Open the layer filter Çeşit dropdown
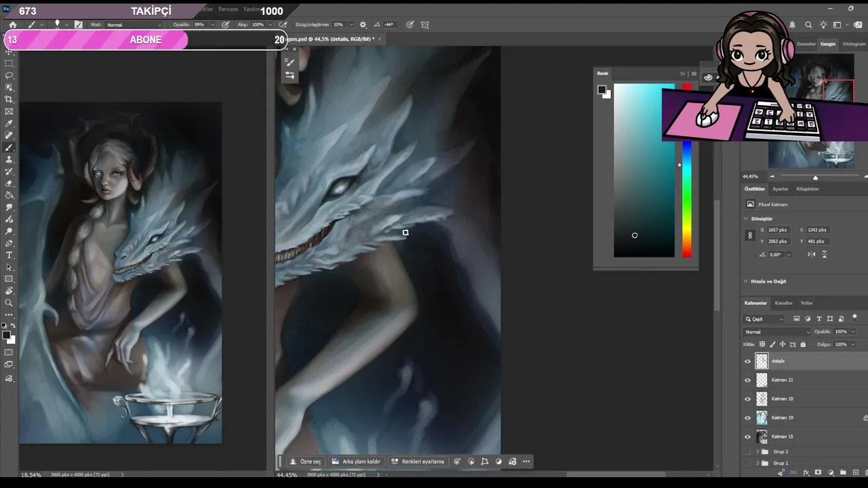This screenshot has height=488, width=868. click(x=764, y=319)
